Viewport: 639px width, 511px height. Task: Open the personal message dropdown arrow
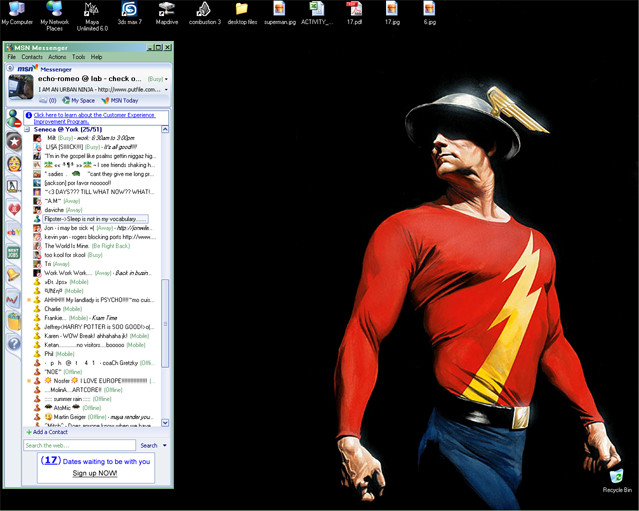[166, 89]
